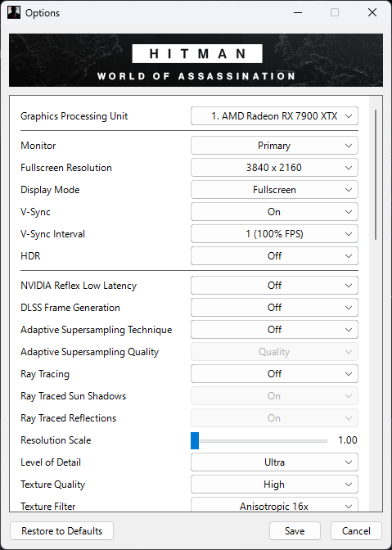Click the Cancel button
The image size is (392, 550).
[356, 530]
